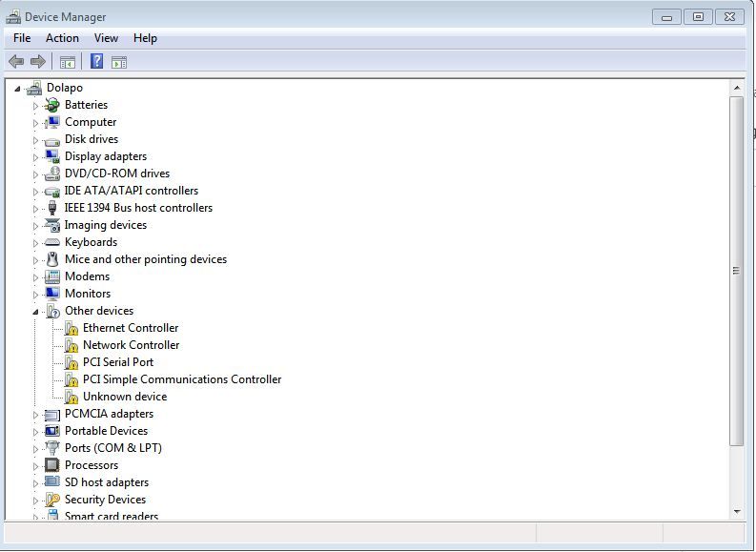Close the Device Manager window
The height and width of the screenshot is (552, 756).
729,17
